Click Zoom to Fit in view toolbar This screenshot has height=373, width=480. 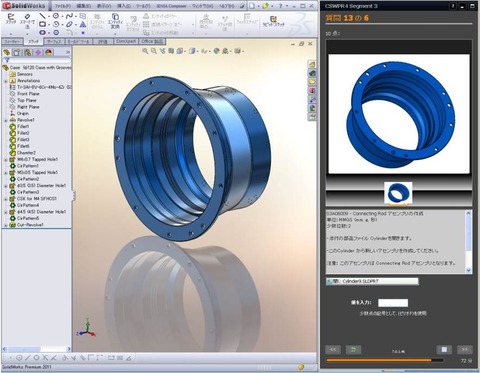click(145, 51)
